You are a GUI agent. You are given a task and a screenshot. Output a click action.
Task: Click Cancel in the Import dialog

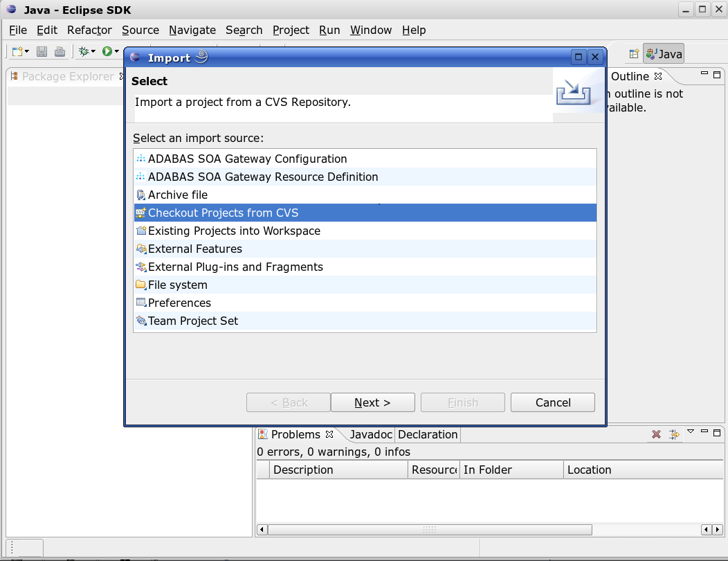pos(553,402)
